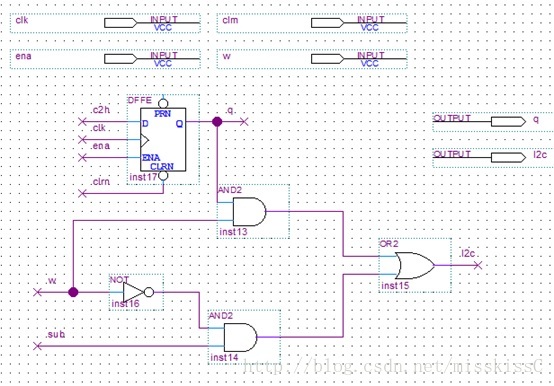Click wire from NOT output to inst14
This screenshot has width=554, height=386.
coord(199,310)
